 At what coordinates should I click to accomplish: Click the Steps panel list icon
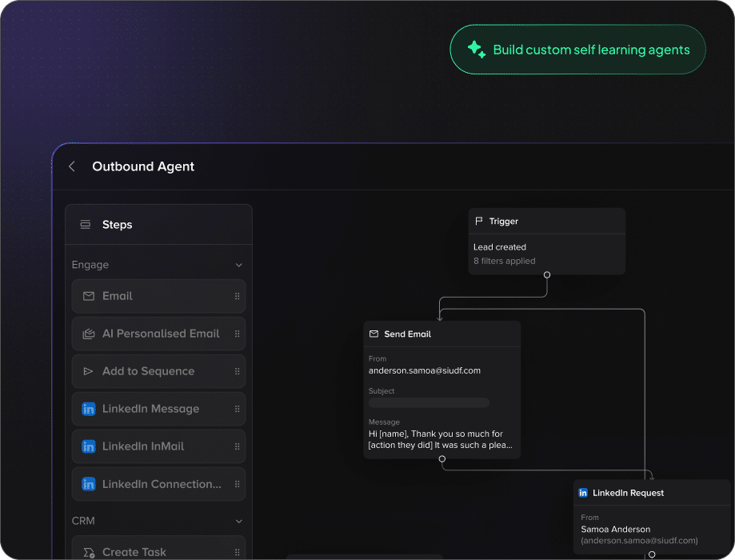point(86,225)
